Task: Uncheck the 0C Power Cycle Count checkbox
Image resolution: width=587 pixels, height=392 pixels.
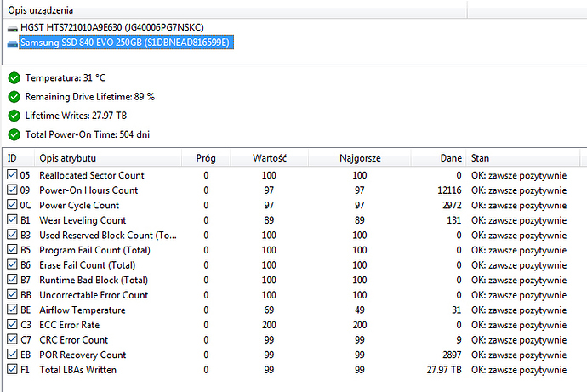Action: pyautogui.click(x=12, y=205)
